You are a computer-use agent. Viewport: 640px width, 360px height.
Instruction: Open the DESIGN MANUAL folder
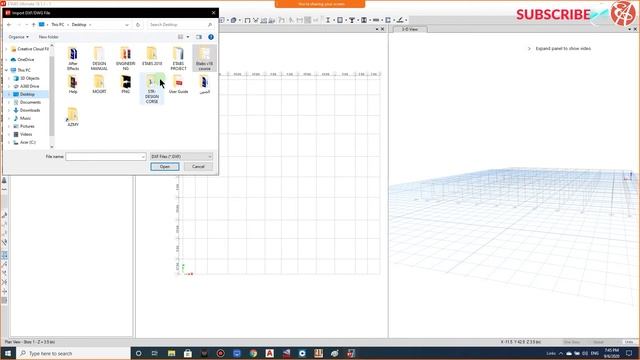[99, 58]
